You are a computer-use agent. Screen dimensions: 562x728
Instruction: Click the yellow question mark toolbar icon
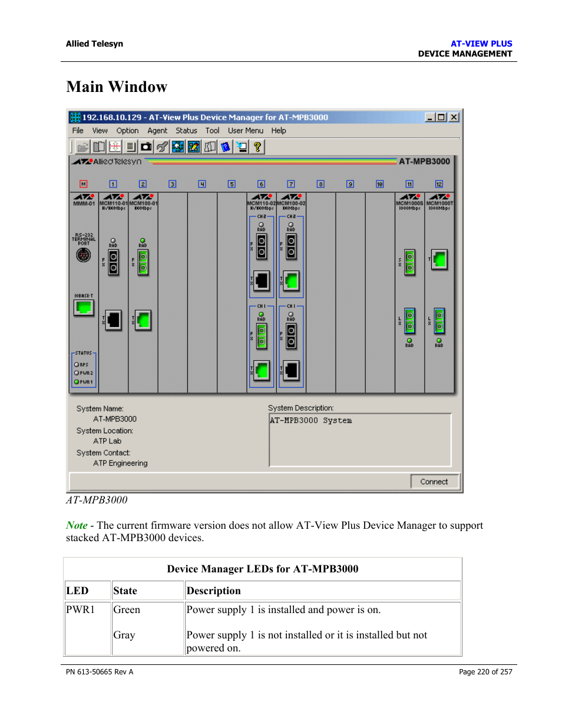click(257, 147)
